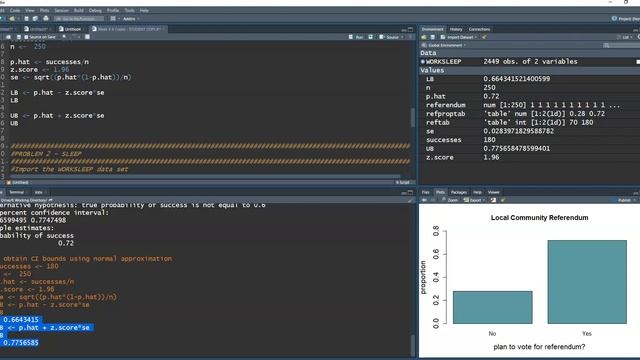Image resolution: width=640 pixels, height=360 pixels.
Task: Select the p.hat value row
Action: click(529, 96)
